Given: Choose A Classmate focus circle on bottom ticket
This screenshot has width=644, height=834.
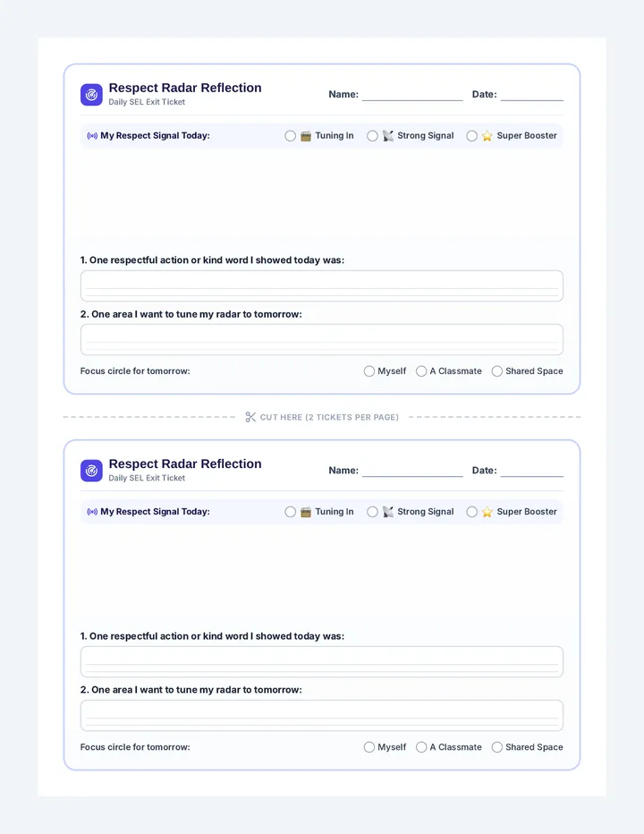Looking at the screenshot, I should 421,747.
